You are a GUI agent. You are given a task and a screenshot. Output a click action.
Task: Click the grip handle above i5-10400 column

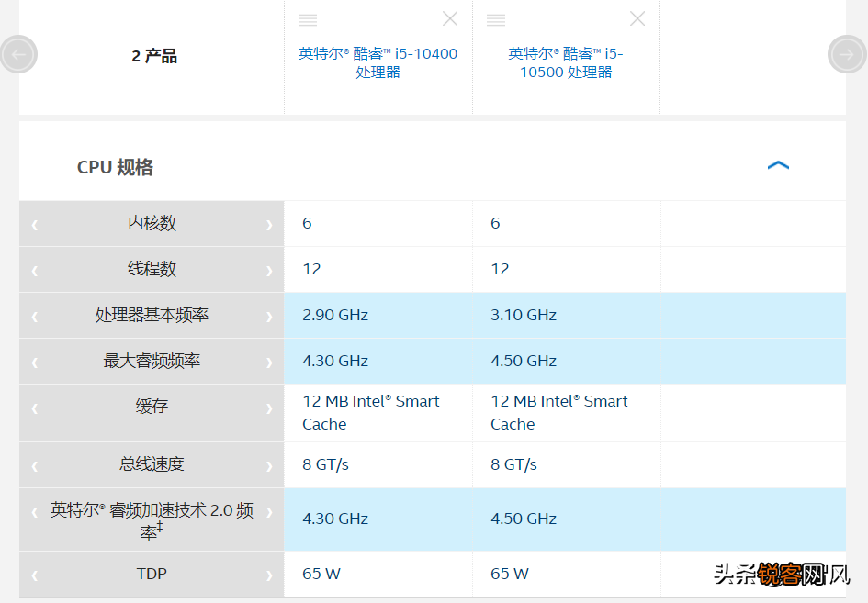[308, 18]
